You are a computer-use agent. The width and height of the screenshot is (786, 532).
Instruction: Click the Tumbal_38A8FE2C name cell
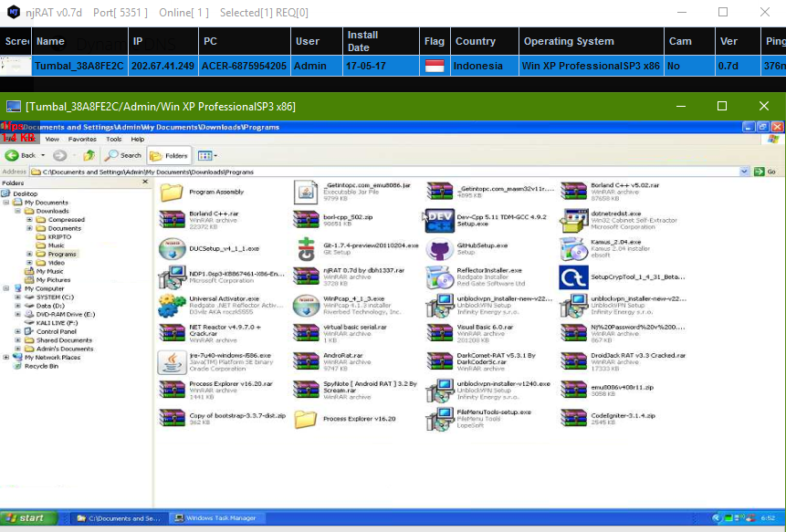[x=79, y=66]
